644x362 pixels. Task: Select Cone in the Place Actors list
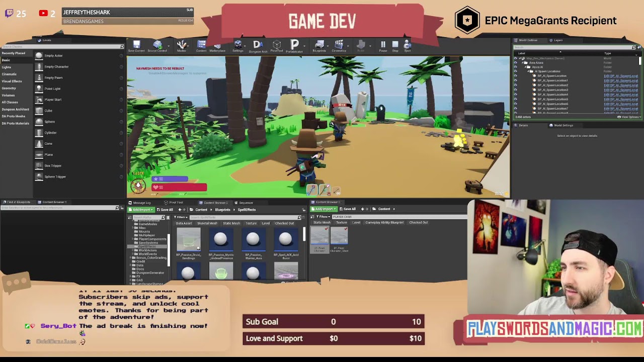79,144
